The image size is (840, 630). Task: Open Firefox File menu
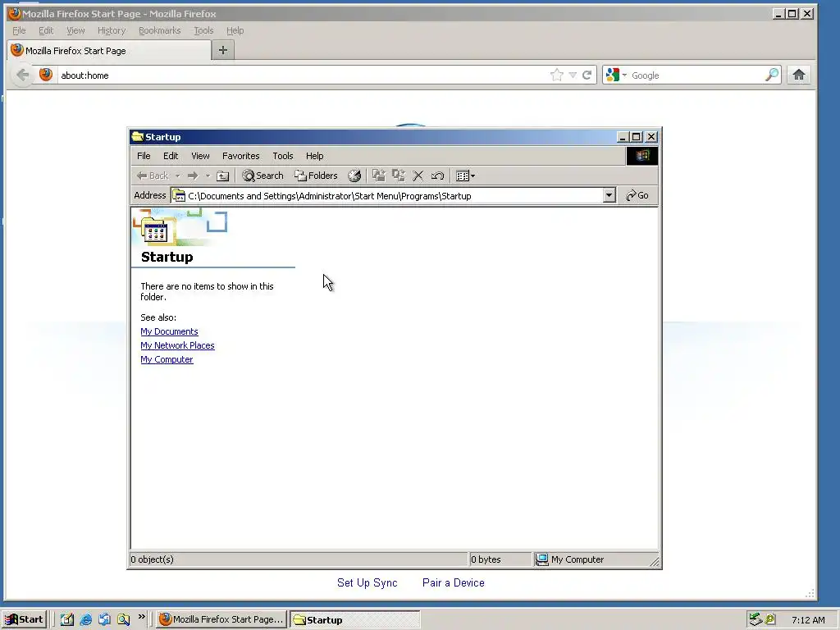19,30
